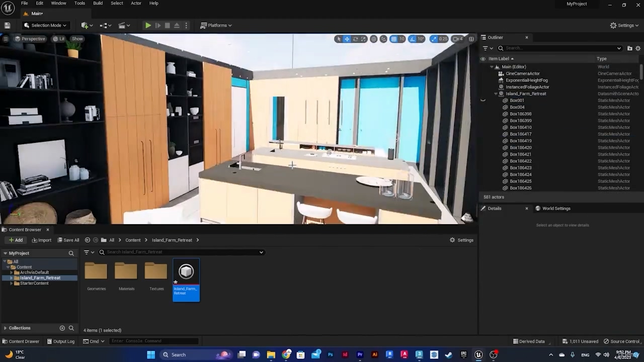This screenshot has height=362, width=644.
Task: Switch to the World Settings tab
Action: pyautogui.click(x=555, y=208)
